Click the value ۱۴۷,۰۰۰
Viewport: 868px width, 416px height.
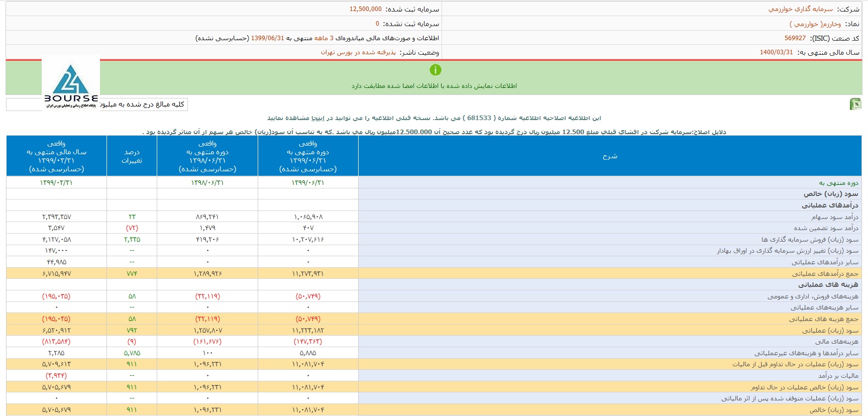[56, 251]
